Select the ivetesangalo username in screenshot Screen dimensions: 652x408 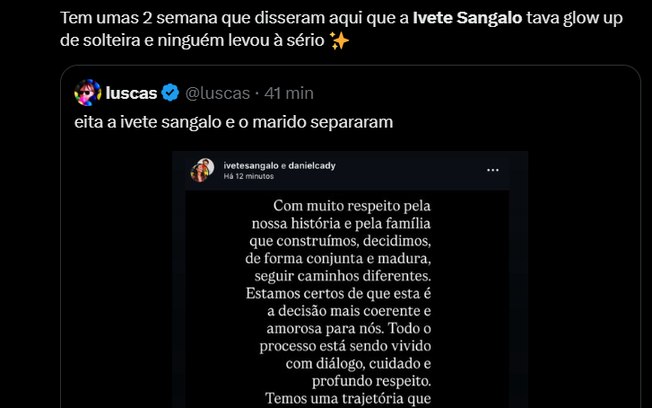tap(249, 165)
